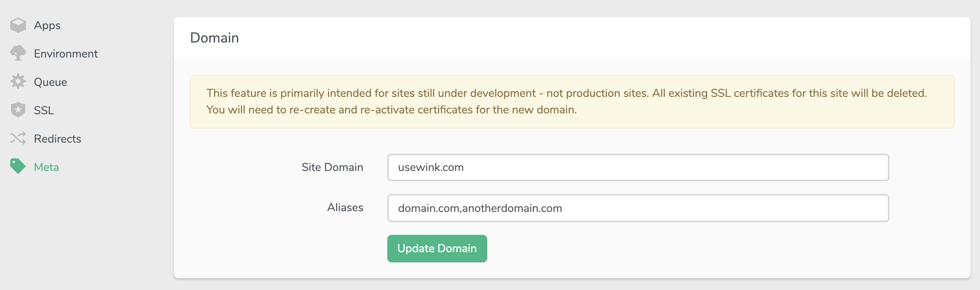Click the Site Domain label
This screenshot has width=980, height=290.
pos(332,167)
